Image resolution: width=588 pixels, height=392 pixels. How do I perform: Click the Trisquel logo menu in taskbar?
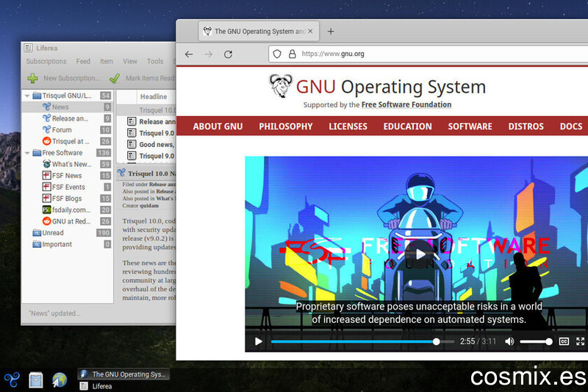[12, 379]
